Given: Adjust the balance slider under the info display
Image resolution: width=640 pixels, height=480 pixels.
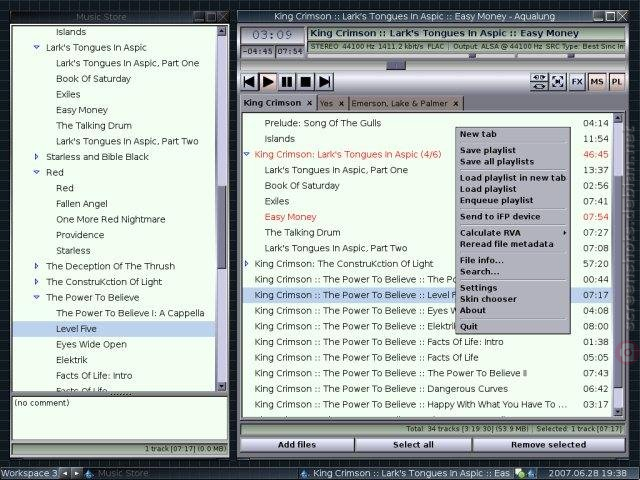Looking at the screenshot, I should coord(571,56).
